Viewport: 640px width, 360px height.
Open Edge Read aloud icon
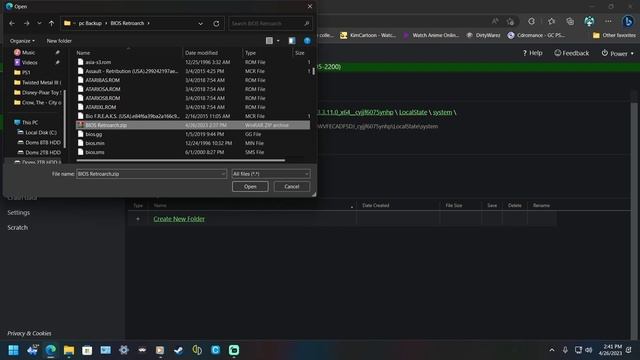pos(495,21)
